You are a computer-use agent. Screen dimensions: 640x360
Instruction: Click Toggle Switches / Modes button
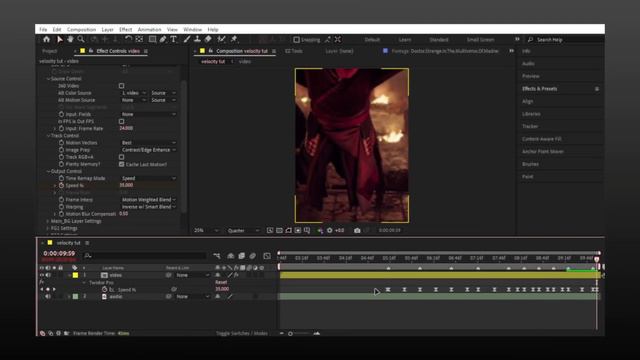(x=242, y=333)
